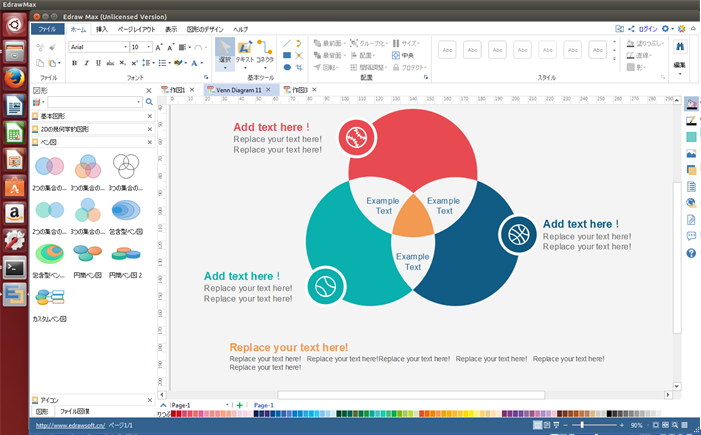
Task: Pick the 円柱ベン図 shape thumbnail
Action: pos(88,253)
